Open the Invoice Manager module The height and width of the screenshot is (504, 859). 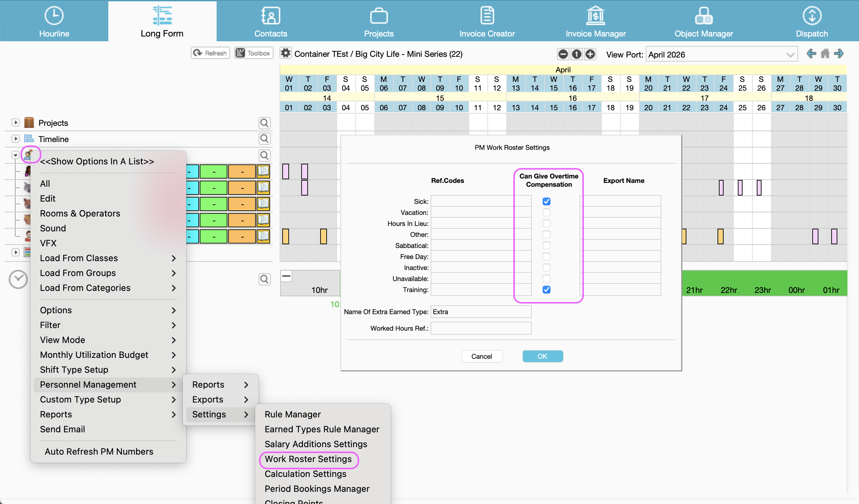click(595, 21)
